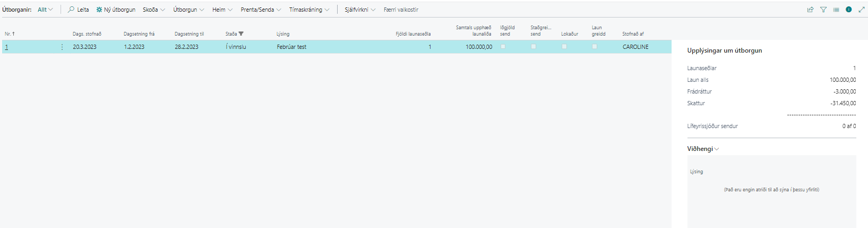The image size is (868, 228).
Task: Click the Staða column filter icon
Action: click(241, 33)
